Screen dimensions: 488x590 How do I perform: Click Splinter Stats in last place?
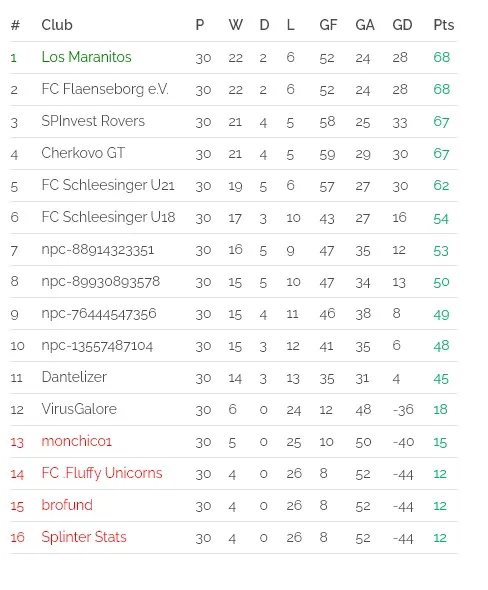tap(84, 537)
